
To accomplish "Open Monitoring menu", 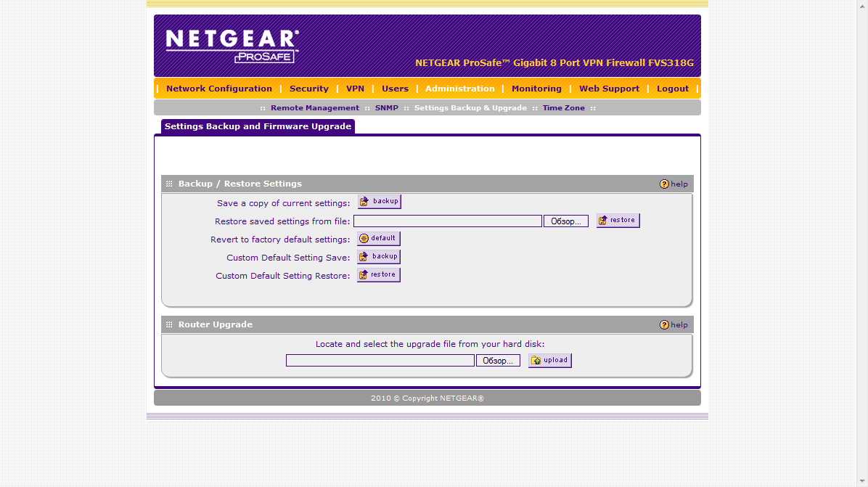I will [x=536, y=89].
